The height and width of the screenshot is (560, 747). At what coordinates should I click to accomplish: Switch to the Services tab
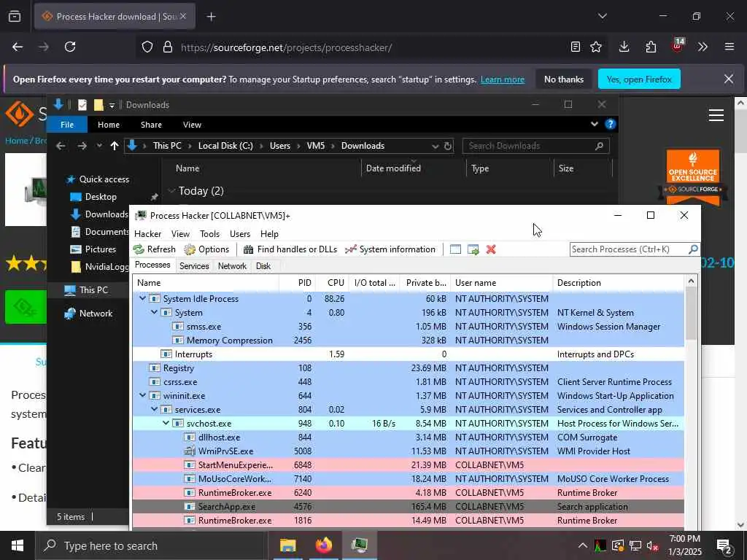tap(194, 265)
